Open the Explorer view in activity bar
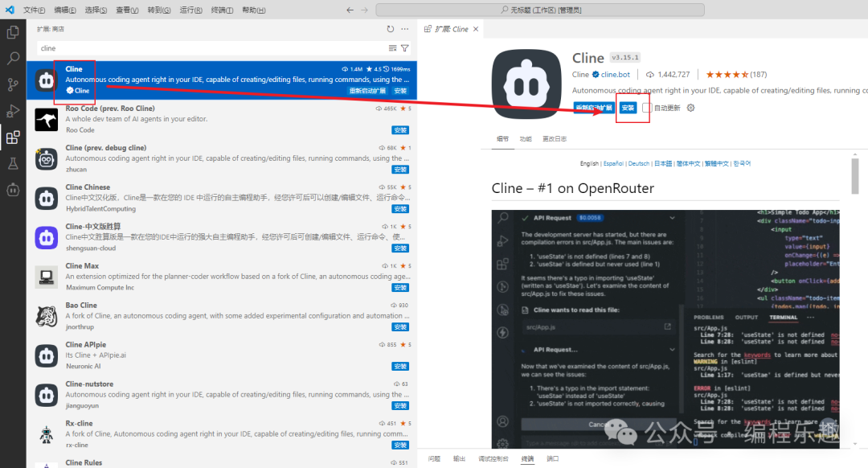Viewport: 868px width, 468px height. pos(13,32)
